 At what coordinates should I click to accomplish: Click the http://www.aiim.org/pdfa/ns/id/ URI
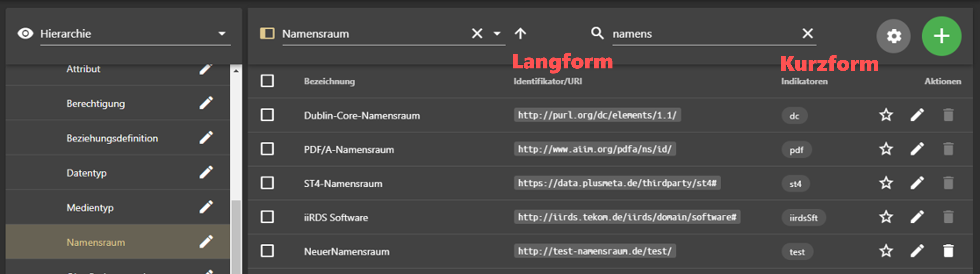[595, 149]
